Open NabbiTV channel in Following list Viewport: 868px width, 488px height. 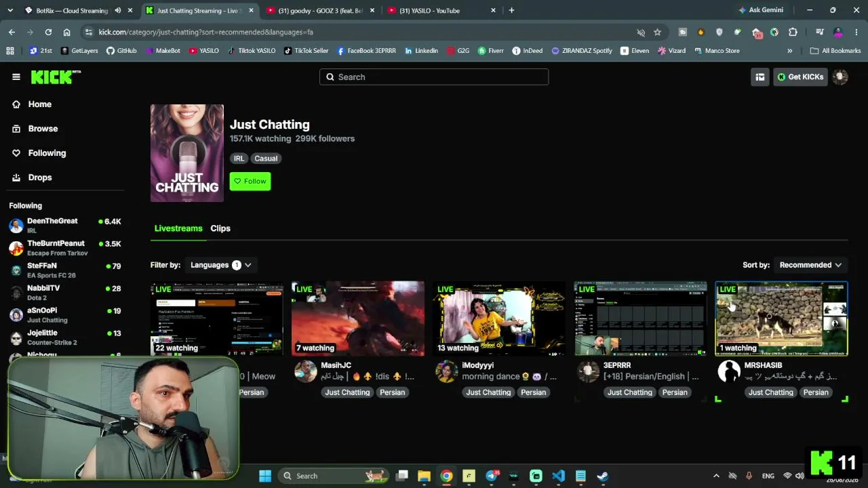(65, 292)
